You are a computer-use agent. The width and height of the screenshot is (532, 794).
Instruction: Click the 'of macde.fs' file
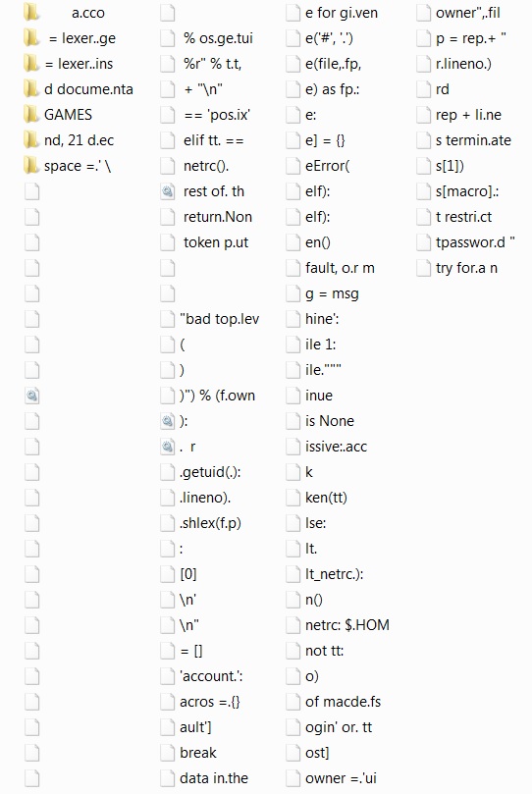[343, 702]
